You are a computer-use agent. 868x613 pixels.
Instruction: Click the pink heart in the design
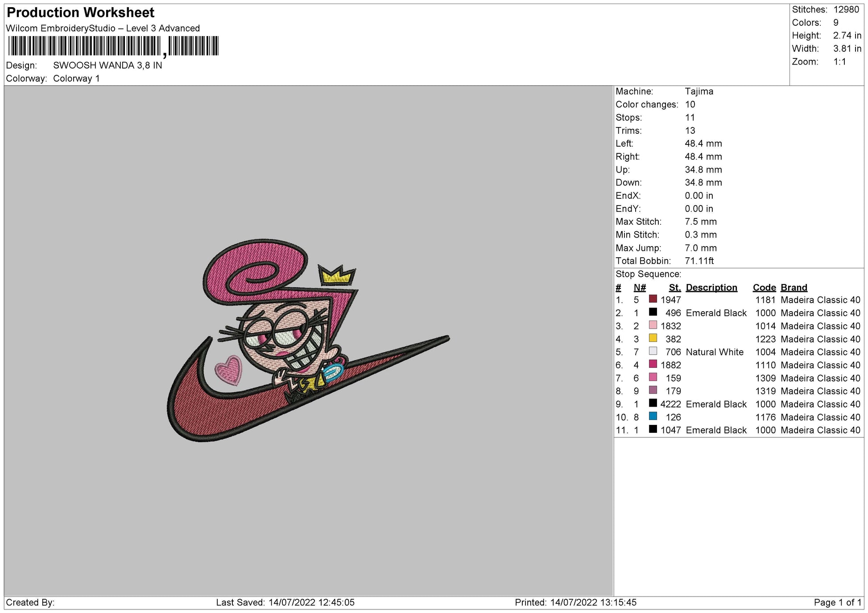click(228, 370)
